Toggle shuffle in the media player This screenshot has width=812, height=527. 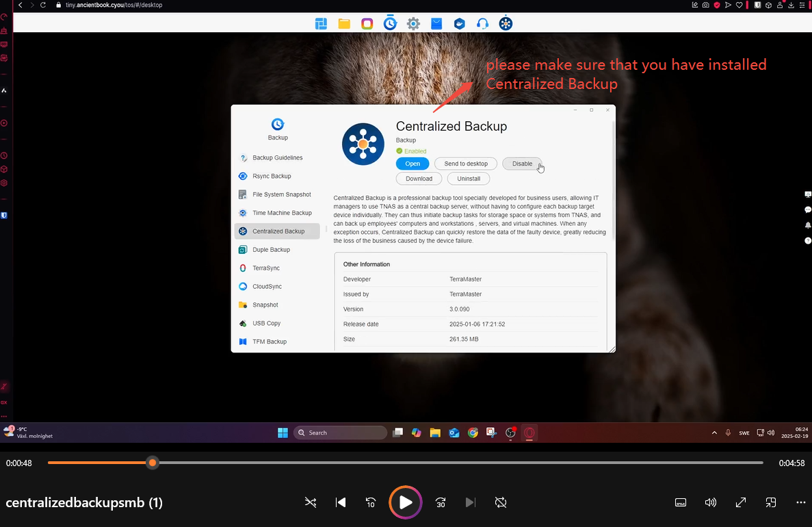pyautogui.click(x=310, y=502)
